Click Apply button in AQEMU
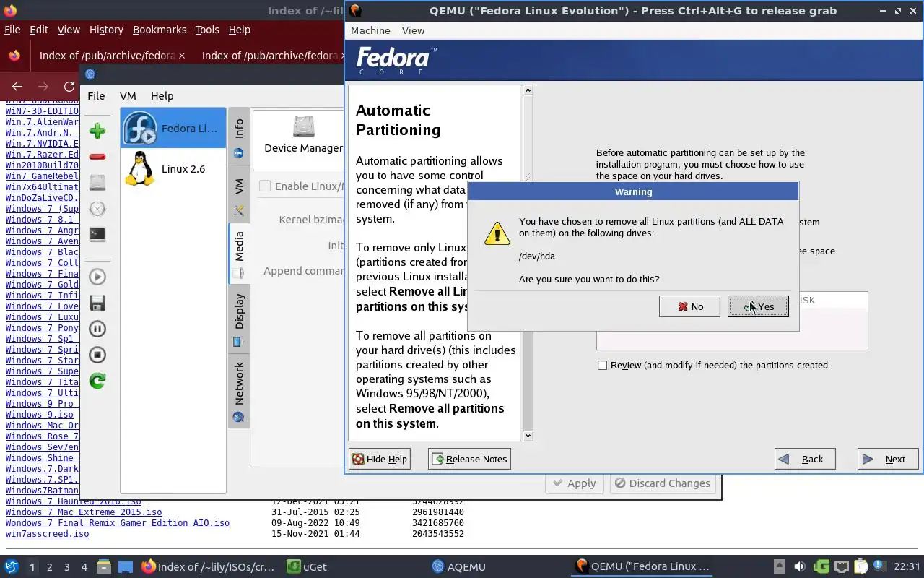The image size is (924, 578). (575, 483)
